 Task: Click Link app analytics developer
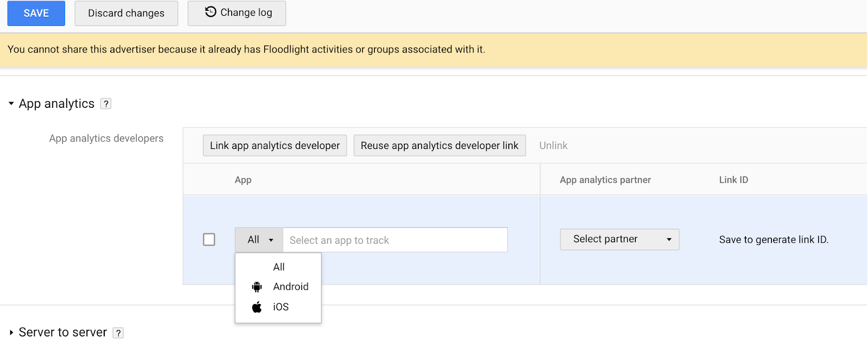tap(275, 146)
